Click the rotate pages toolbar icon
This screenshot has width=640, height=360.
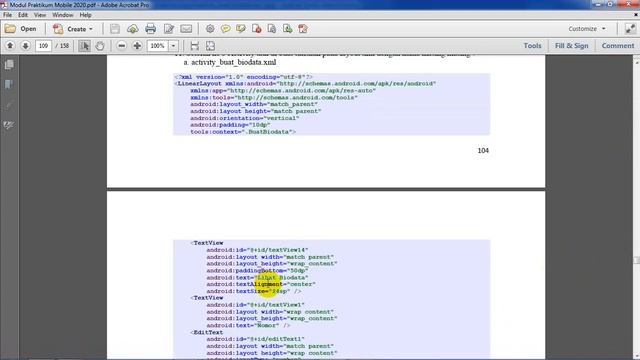coord(303,29)
